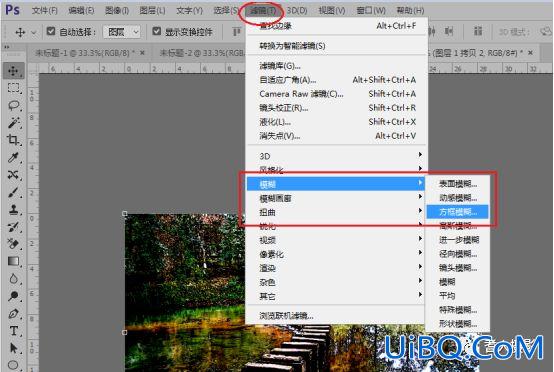Image resolution: width=554 pixels, height=372 pixels.
Task: Select the Rectangular Marquee tool
Action: [x=13, y=88]
